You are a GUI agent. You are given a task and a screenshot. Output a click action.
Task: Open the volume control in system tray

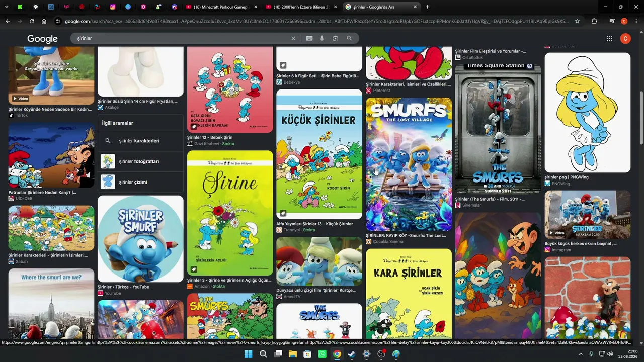[x=610, y=354]
